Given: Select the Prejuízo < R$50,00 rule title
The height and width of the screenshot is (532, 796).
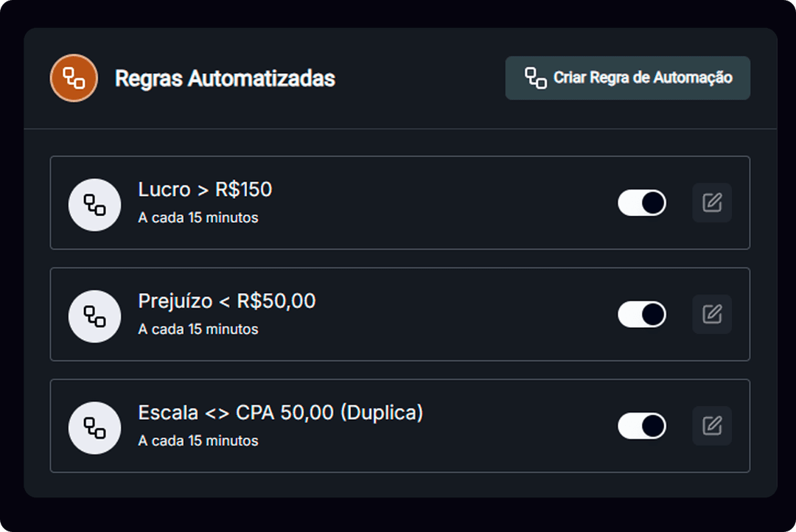Looking at the screenshot, I should coord(226,301).
